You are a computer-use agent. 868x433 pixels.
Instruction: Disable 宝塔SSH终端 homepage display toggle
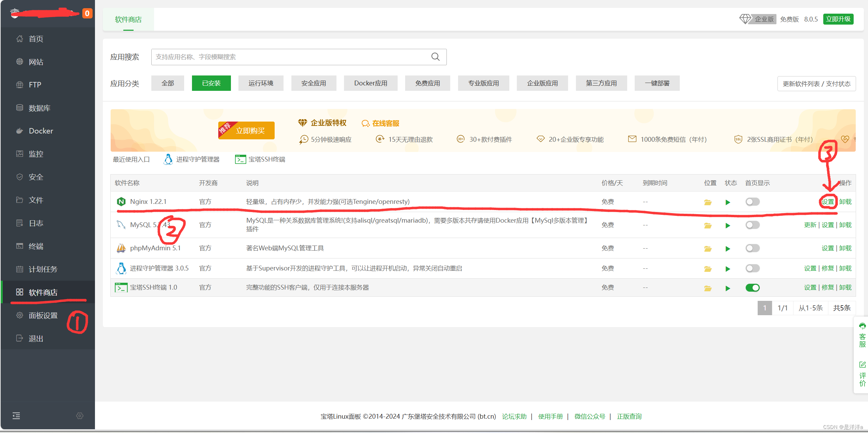(752, 288)
